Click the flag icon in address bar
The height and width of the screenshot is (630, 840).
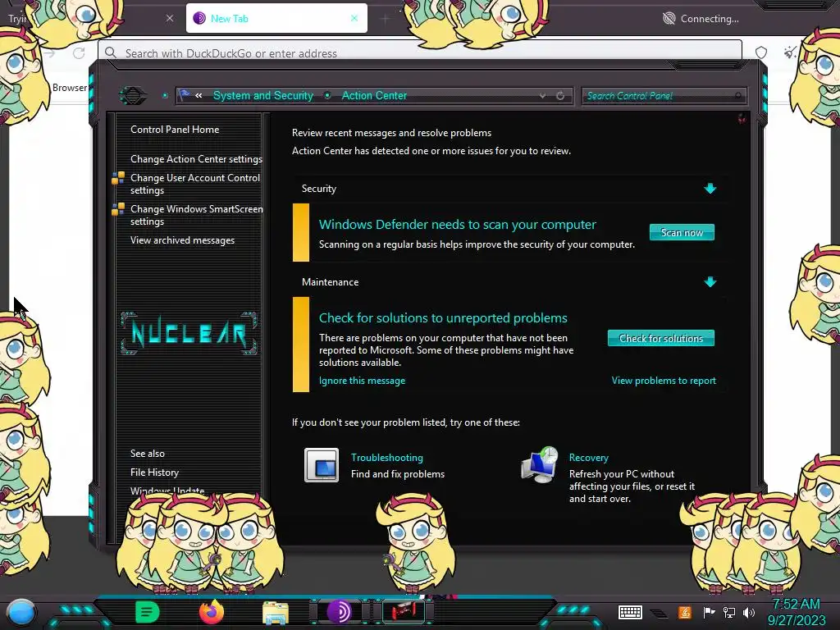[x=184, y=95]
